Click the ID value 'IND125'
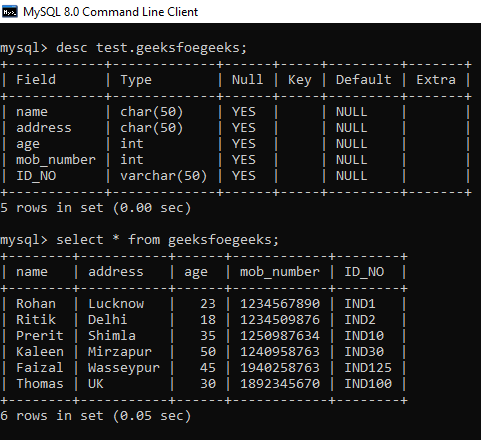This screenshot has width=481, height=440. (x=368, y=368)
